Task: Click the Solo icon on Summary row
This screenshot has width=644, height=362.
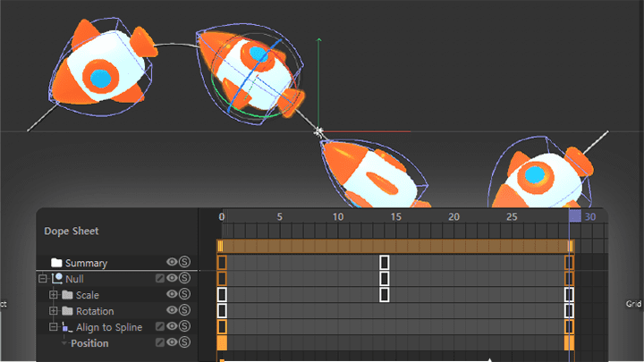Action: pyautogui.click(x=185, y=262)
